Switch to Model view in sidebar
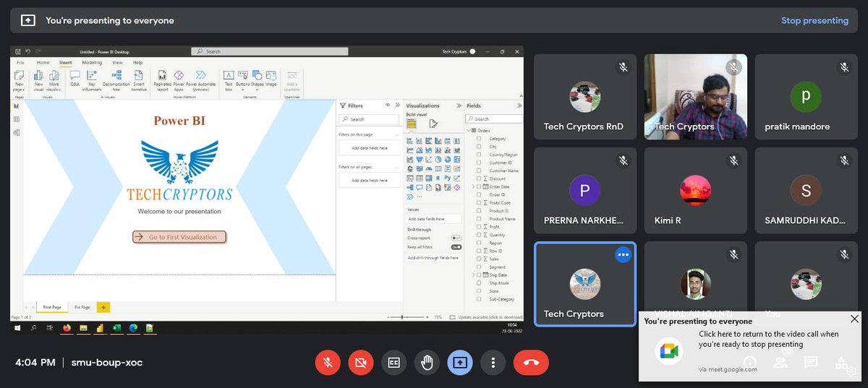The height and width of the screenshot is (388, 868). 17,132
